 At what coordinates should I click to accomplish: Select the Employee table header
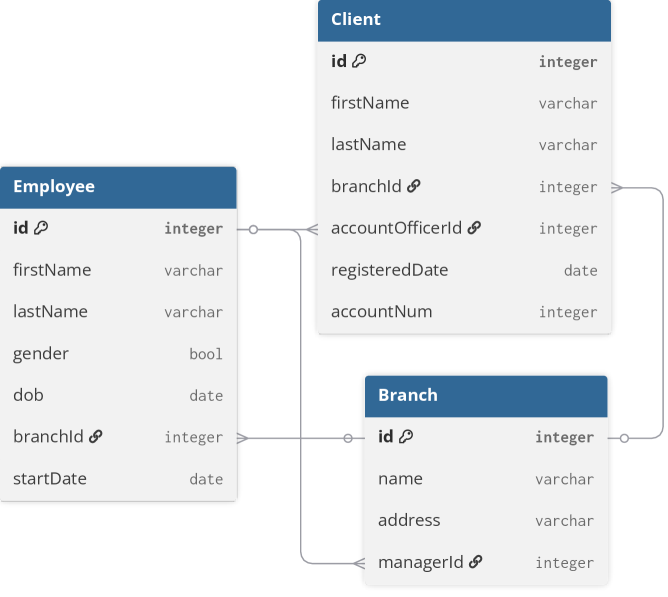118,187
